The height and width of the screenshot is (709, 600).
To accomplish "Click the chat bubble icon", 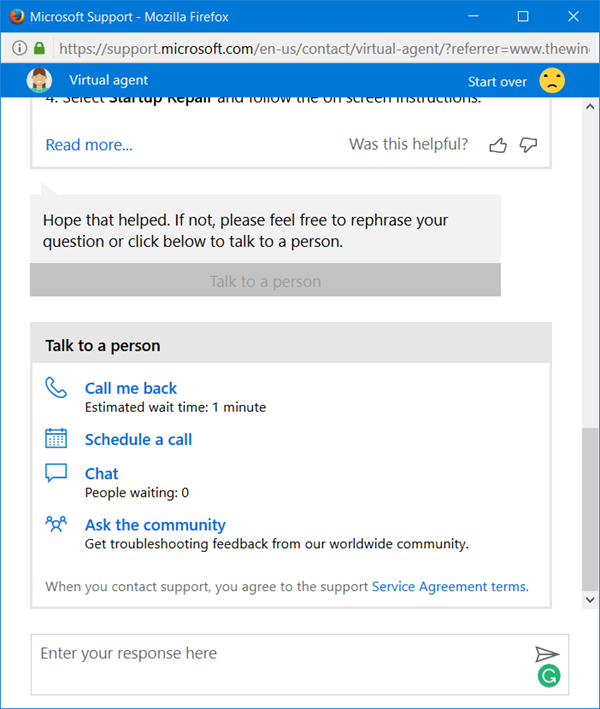I will point(56,473).
